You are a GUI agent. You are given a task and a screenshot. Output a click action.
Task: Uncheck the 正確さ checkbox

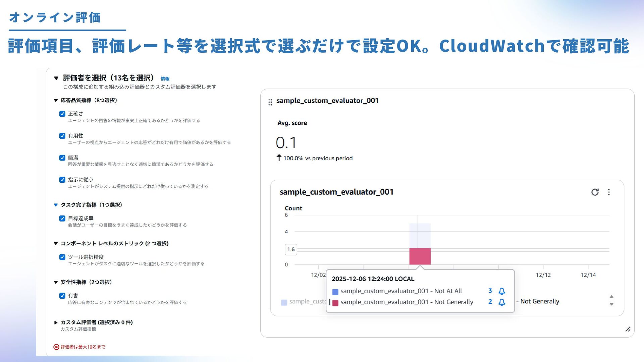point(62,114)
